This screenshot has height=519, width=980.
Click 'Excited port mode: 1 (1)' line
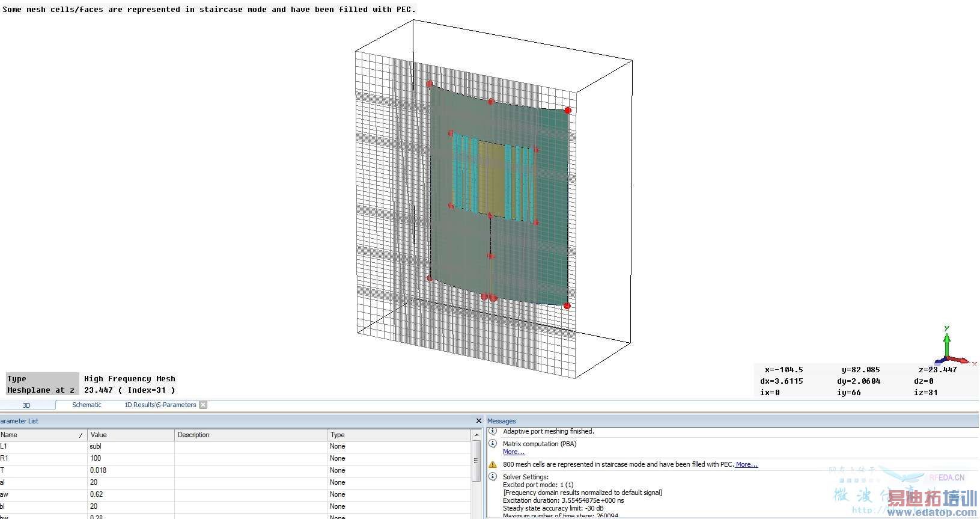click(x=538, y=485)
